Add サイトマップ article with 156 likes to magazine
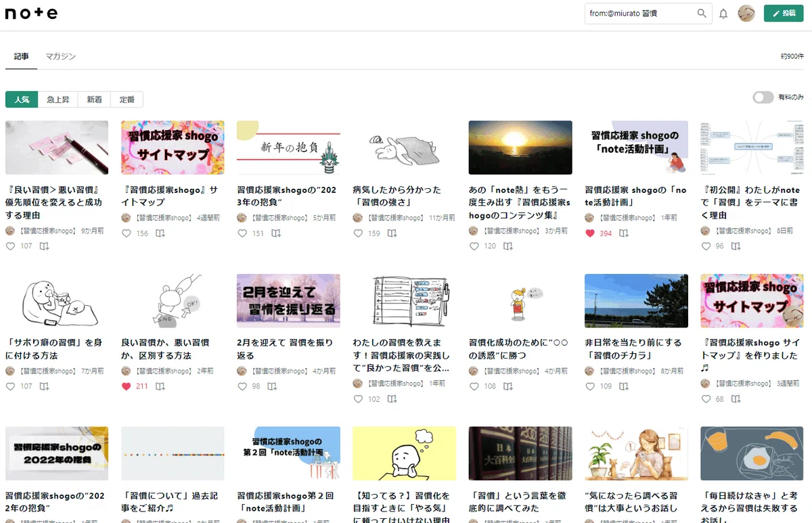This screenshot has width=812, height=523. click(160, 233)
